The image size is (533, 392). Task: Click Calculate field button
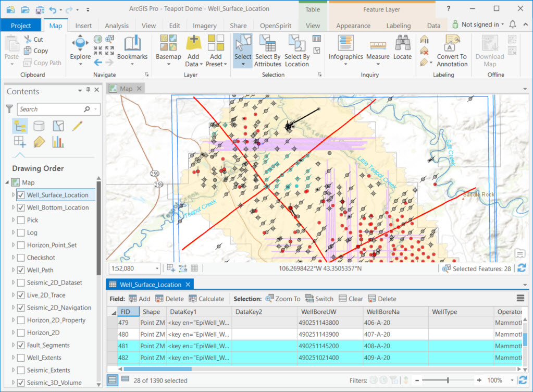tap(206, 299)
